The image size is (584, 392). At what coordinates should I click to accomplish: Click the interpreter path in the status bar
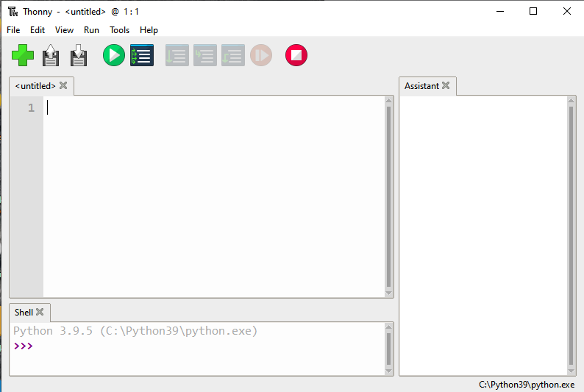coord(527,385)
